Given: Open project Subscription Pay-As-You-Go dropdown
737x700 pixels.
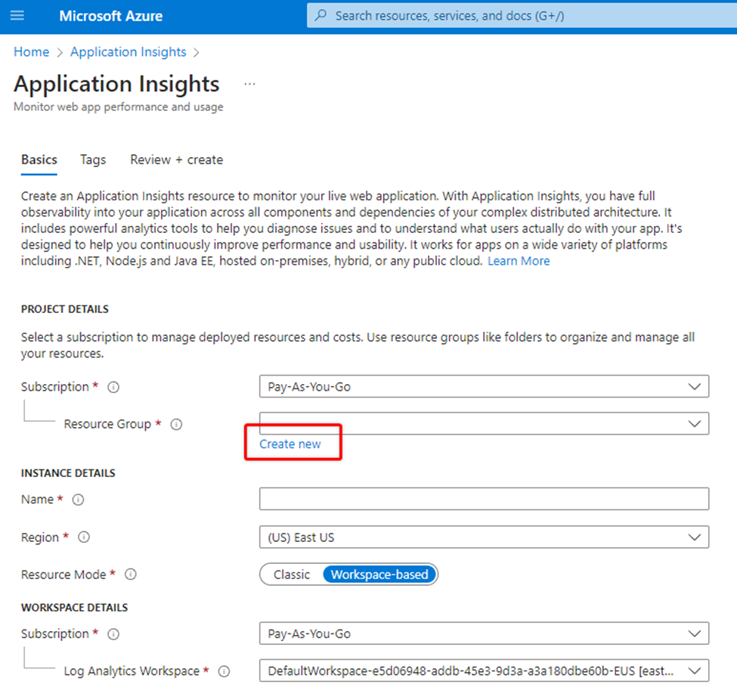Looking at the screenshot, I should click(x=484, y=386).
